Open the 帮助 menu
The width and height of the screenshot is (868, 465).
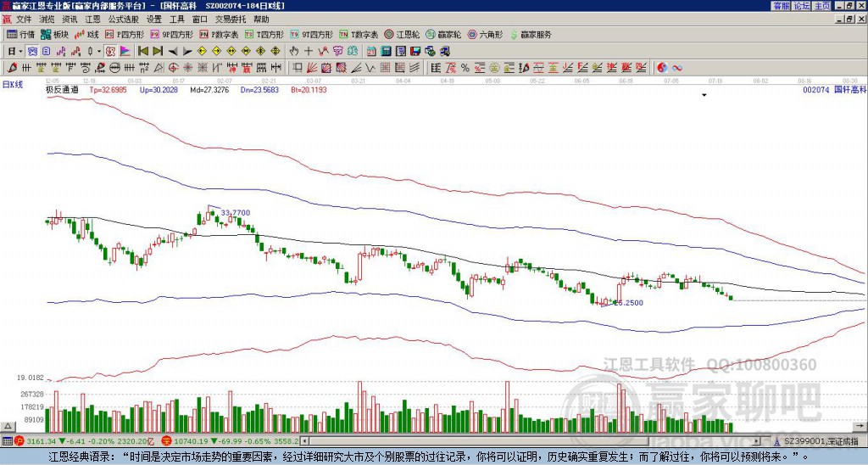pyautogui.click(x=261, y=20)
